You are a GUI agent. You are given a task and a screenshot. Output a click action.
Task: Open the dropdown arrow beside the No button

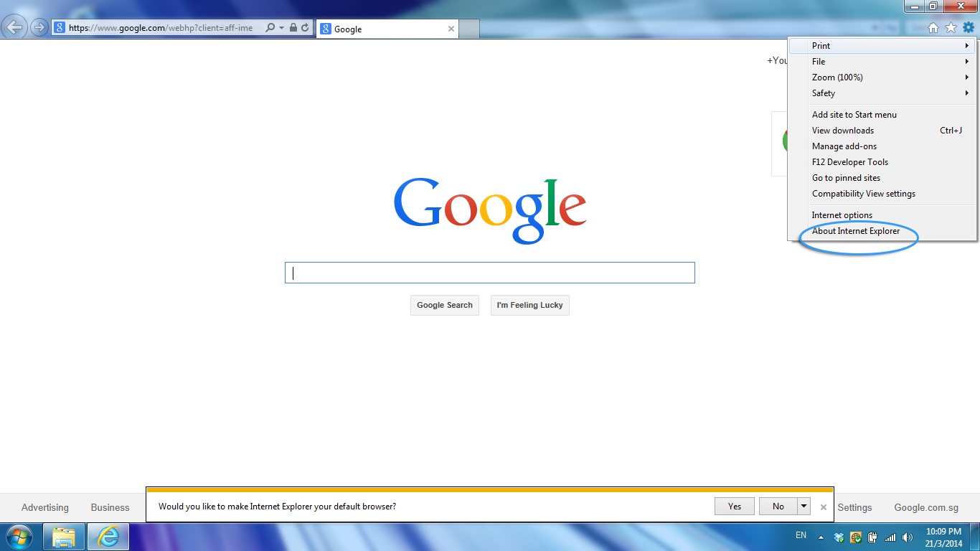(x=804, y=506)
